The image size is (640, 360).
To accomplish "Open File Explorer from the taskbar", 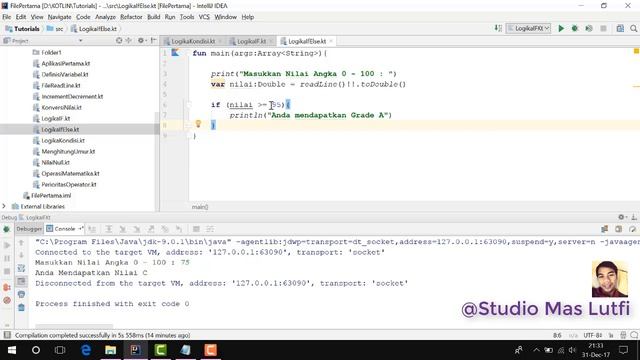I will click(x=110, y=350).
